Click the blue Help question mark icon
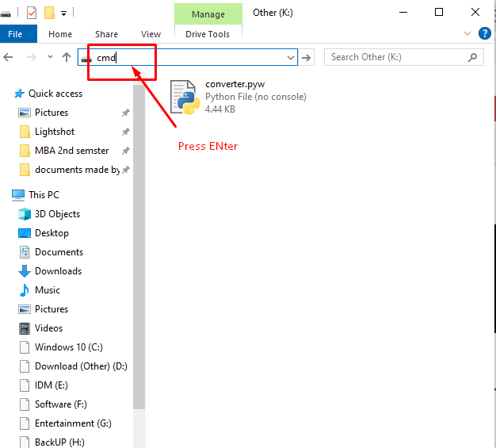This screenshot has width=496, height=448. (485, 33)
